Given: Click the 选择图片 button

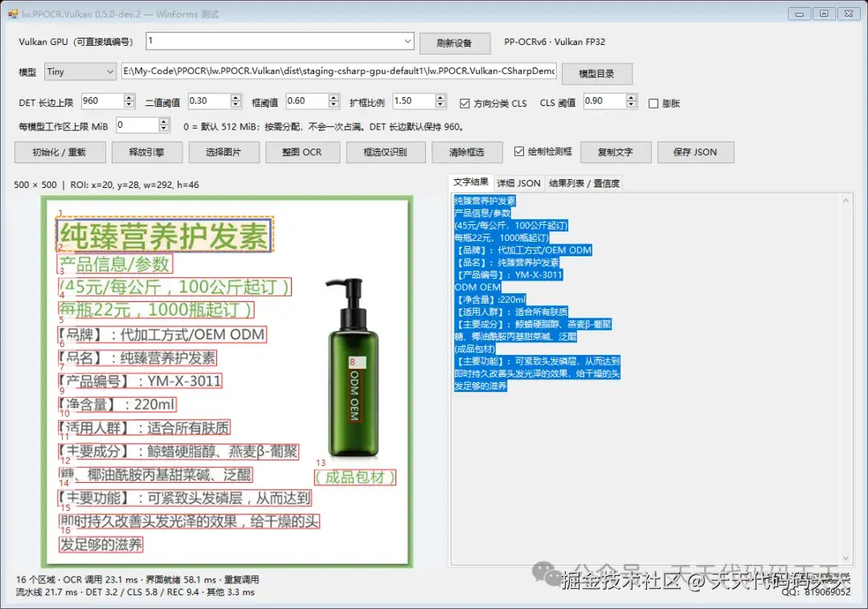Looking at the screenshot, I should click(x=223, y=152).
